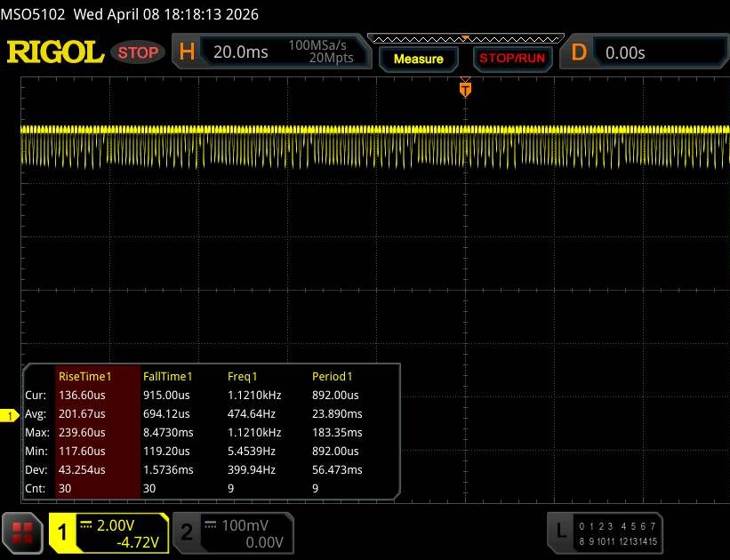Click the channel 1 ground level marker
This screenshot has width=730, height=560.
(x=11, y=416)
